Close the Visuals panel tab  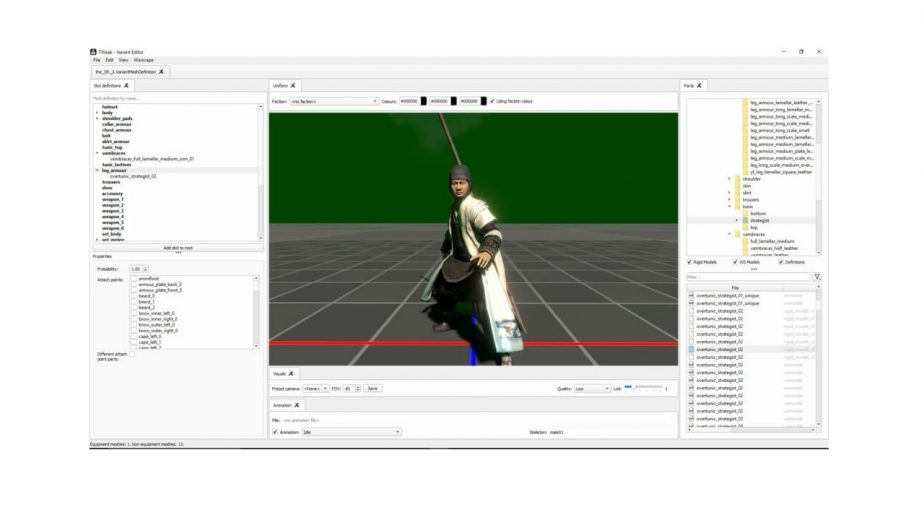[291, 374]
